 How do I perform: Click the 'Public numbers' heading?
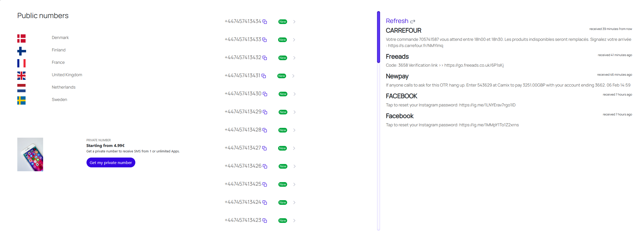(43, 16)
